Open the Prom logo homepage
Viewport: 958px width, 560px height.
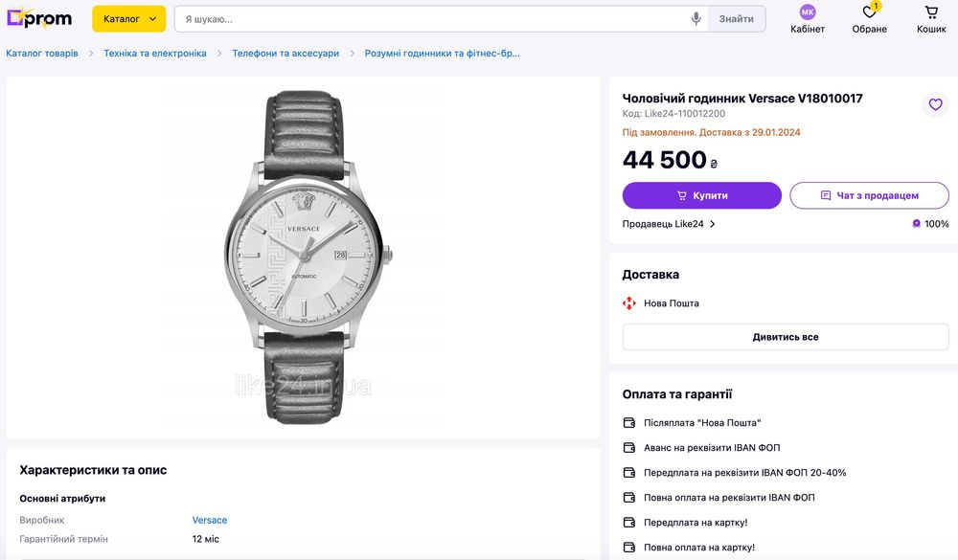pyautogui.click(x=39, y=18)
